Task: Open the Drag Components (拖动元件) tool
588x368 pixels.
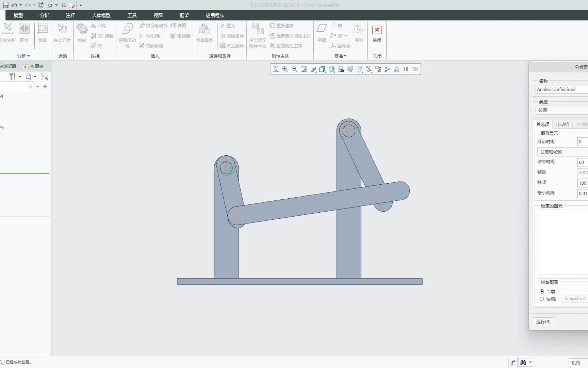Action: (x=62, y=30)
